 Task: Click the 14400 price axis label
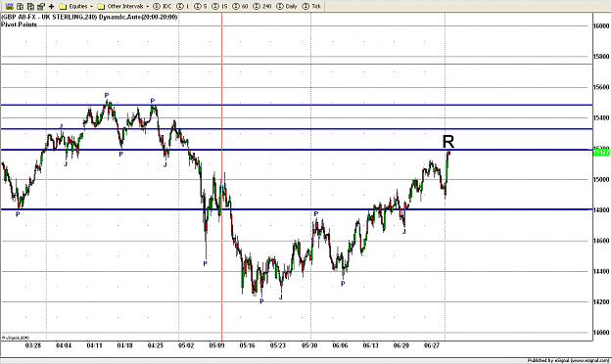(x=601, y=271)
